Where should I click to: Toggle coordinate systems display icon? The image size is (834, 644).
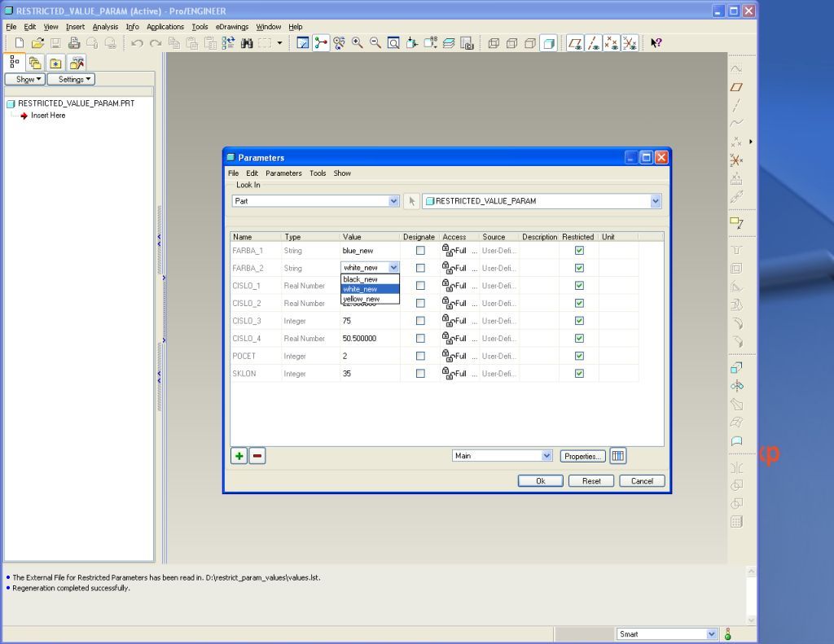[630, 43]
